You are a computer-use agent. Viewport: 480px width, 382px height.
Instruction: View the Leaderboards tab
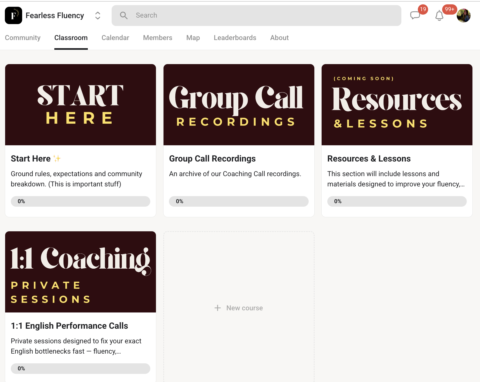[x=235, y=38]
